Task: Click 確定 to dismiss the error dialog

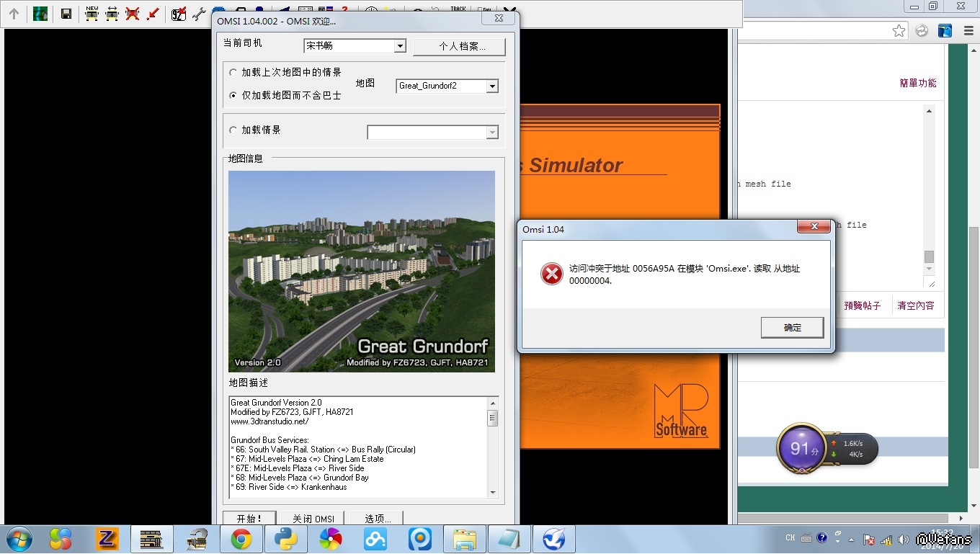Action: (x=792, y=328)
